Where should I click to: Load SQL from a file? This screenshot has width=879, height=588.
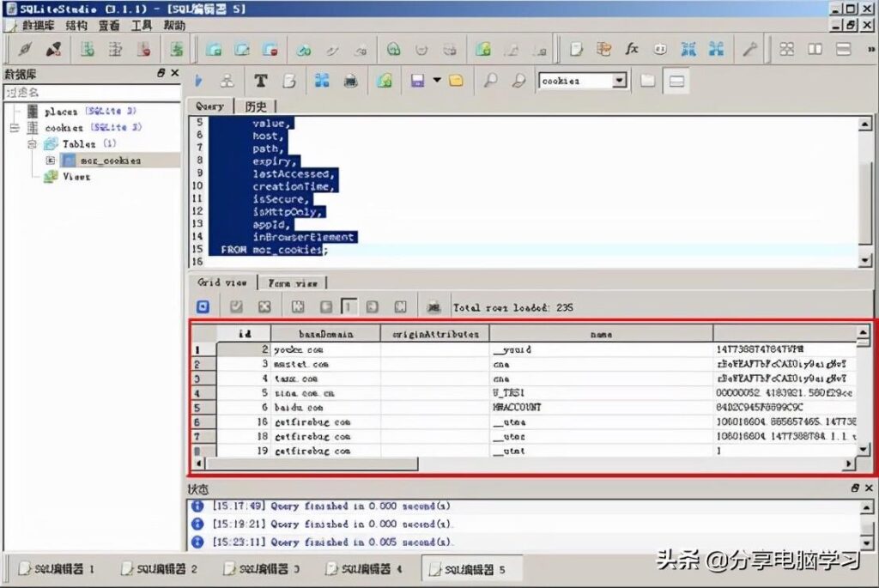pyautogui.click(x=456, y=81)
